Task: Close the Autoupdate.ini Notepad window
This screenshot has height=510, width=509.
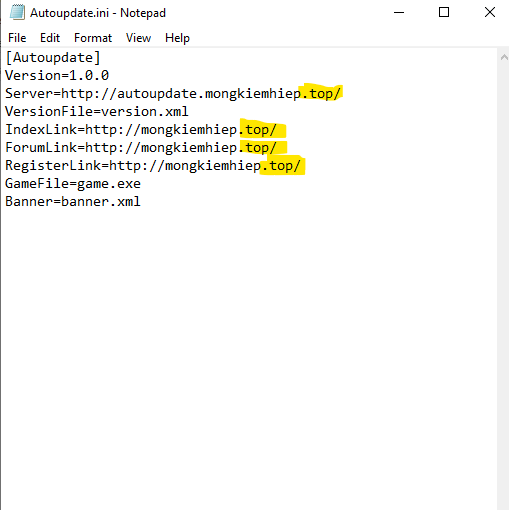Action: pos(490,13)
